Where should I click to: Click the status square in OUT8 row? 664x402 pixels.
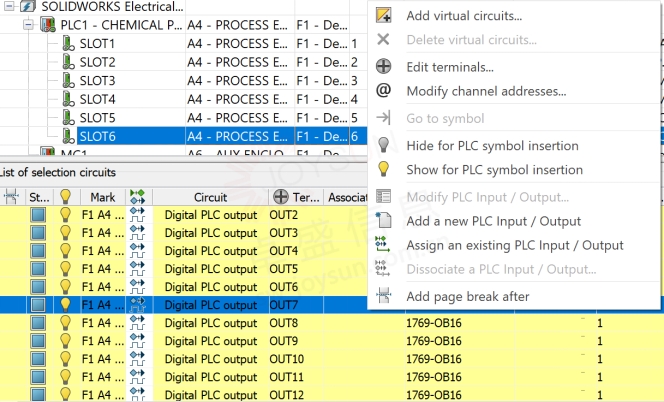39,323
